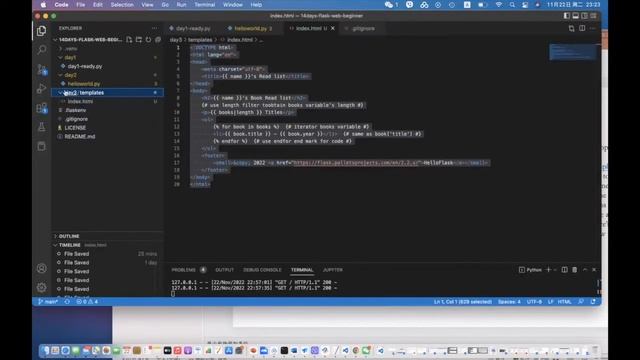Viewport: 640px width, 360px height.
Task: Click errors and warnings count in status bar
Action: coord(87,302)
